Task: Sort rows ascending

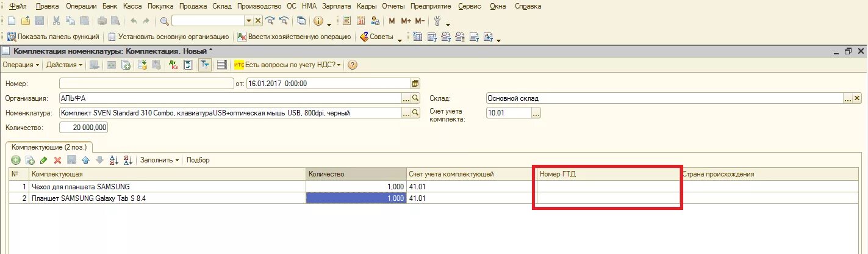Action: coord(113,160)
